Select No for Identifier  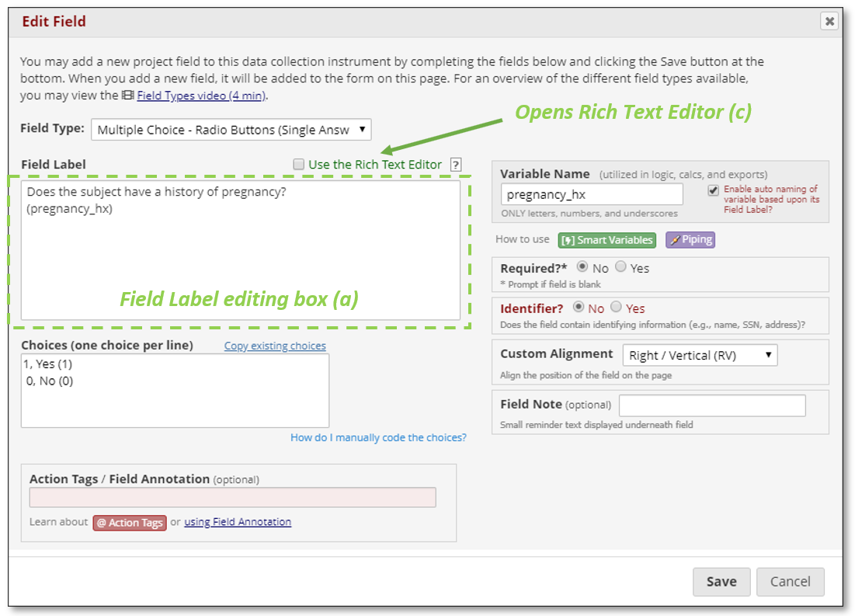pos(578,307)
